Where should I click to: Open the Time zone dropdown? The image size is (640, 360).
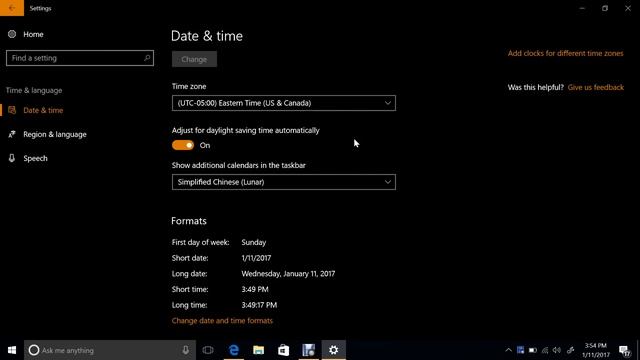point(284,103)
